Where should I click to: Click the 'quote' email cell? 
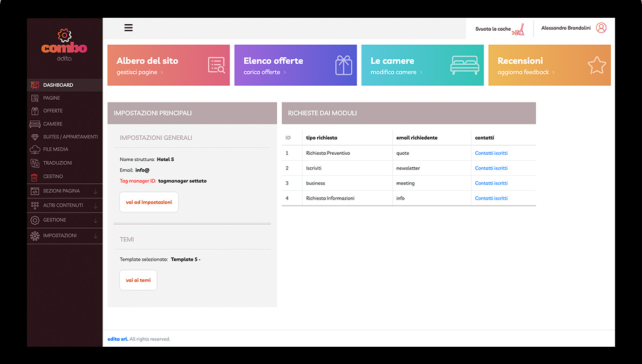(x=402, y=153)
